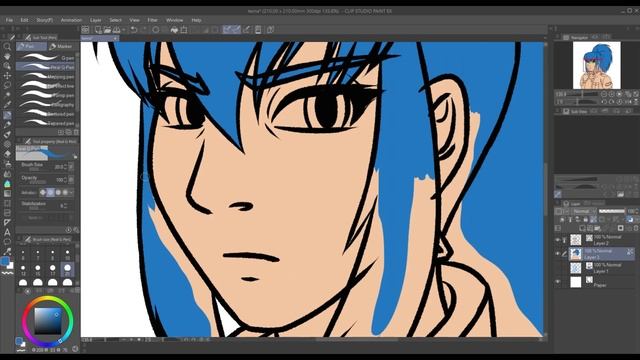Open the layer blending mode Normal dropdown
Screen dimensions: 640x360
[x=584, y=211]
